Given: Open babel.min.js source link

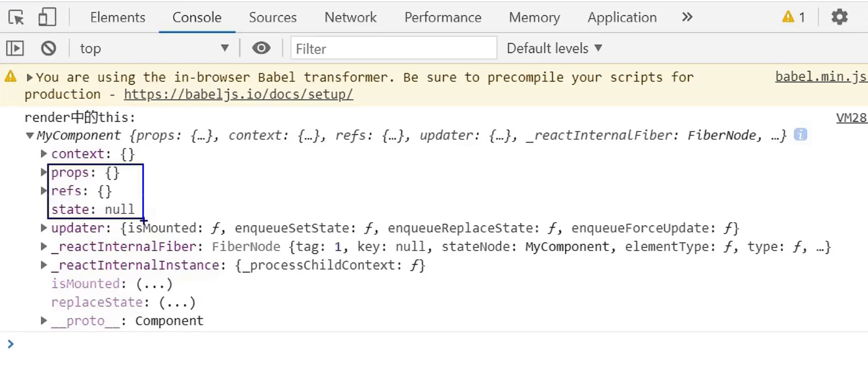Looking at the screenshot, I should coord(821,76).
